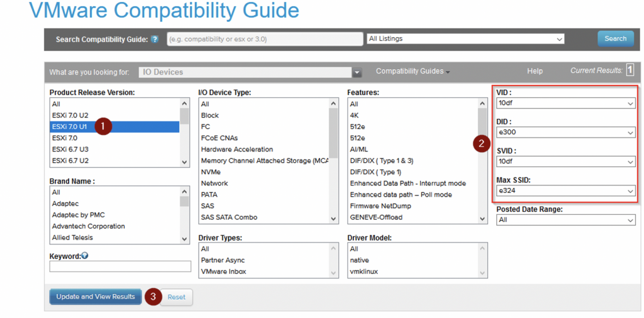Open the DID dropdown showing e300
This screenshot has width=644, height=318.
coord(566,133)
